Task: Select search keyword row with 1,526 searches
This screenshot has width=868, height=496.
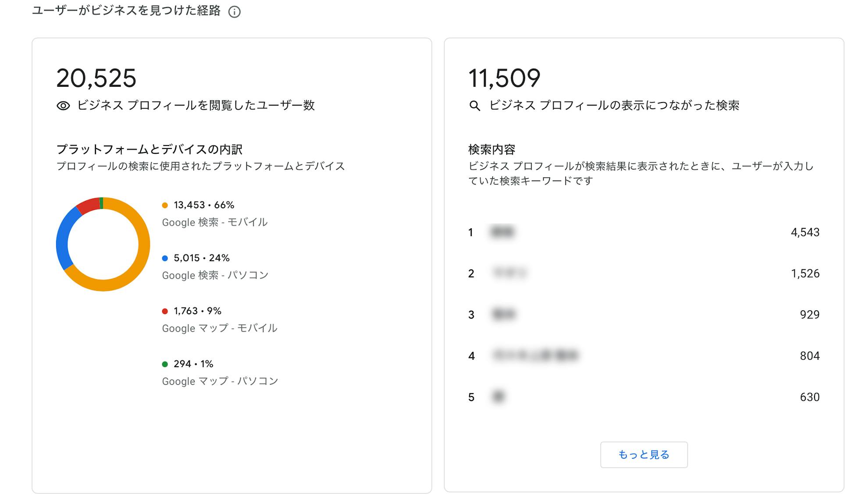Action: pos(644,273)
